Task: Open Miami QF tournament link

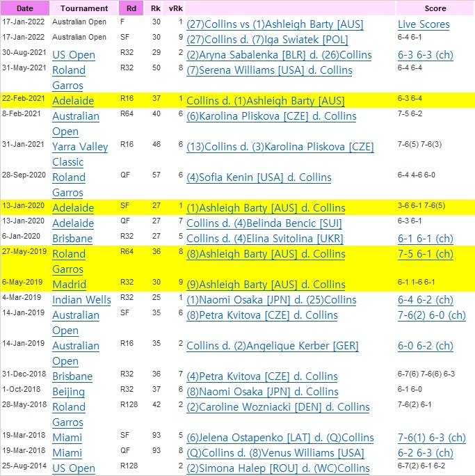Action: pyautogui.click(x=67, y=453)
